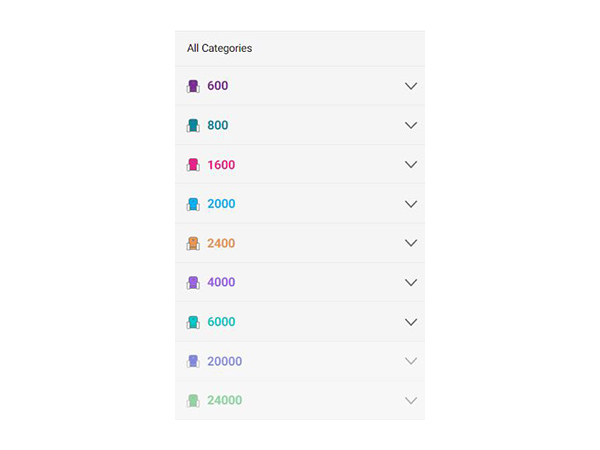This screenshot has width=600, height=450.
Task: Click the violet seat icon beside 4000
Action: pos(193,283)
